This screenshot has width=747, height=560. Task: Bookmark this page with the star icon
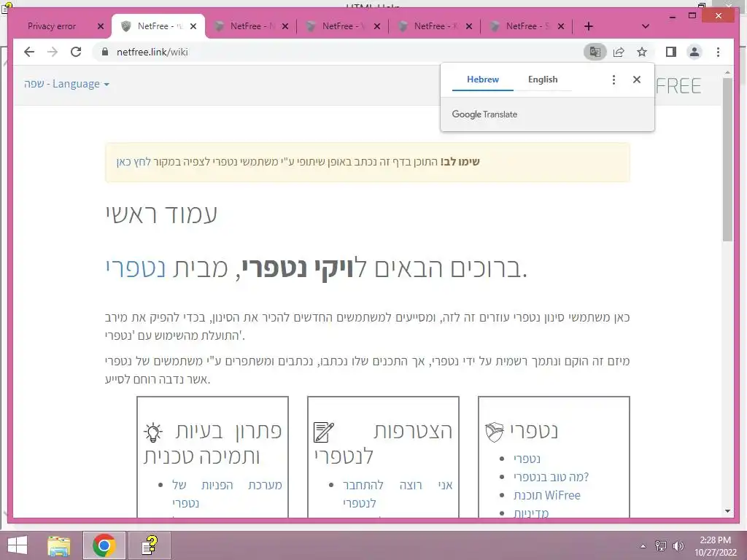point(642,52)
